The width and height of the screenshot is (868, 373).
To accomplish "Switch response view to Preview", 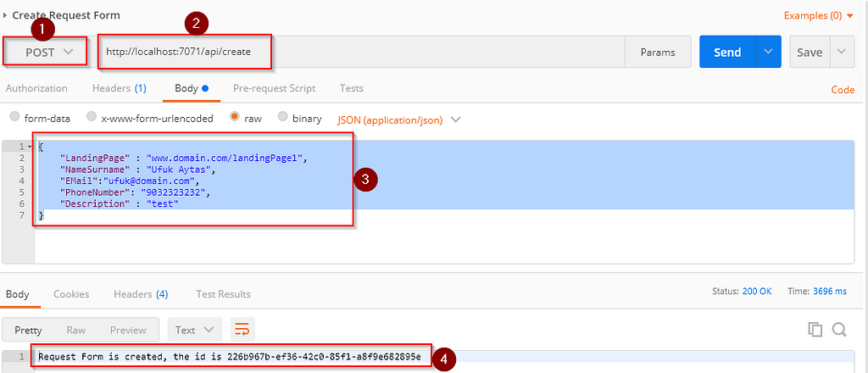I will pos(128,330).
